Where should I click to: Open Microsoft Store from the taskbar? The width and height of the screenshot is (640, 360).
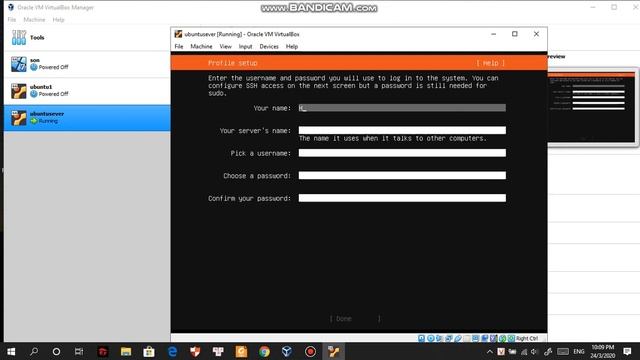coord(149,351)
